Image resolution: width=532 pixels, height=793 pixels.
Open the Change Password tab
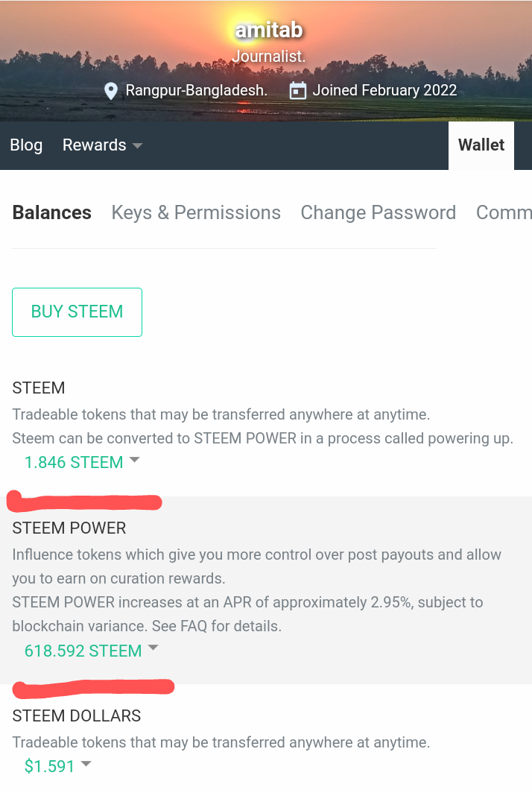pos(378,212)
